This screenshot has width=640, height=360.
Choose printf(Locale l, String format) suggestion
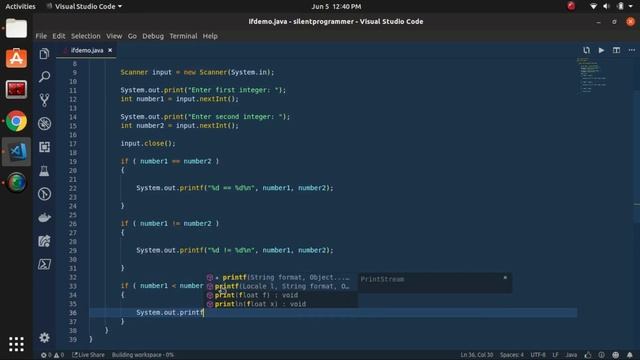[x=281, y=287]
